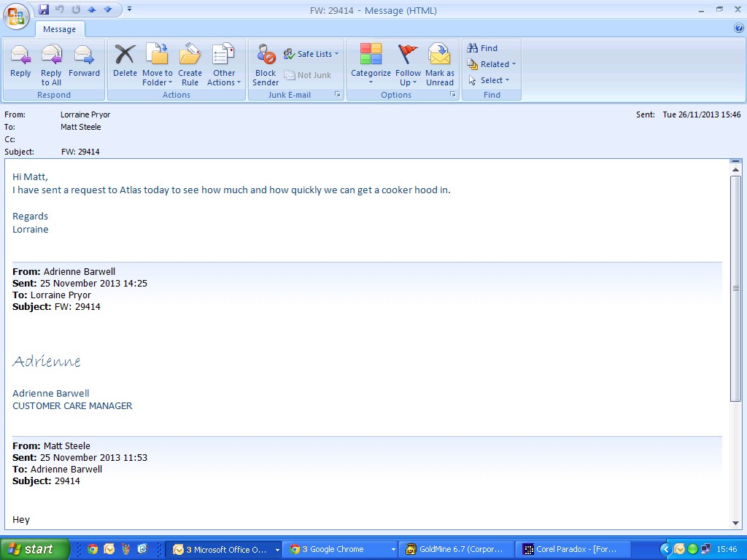Screen dimensions: 747x560
Task: Delete the message with the X icon
Action: click(125, 60)
